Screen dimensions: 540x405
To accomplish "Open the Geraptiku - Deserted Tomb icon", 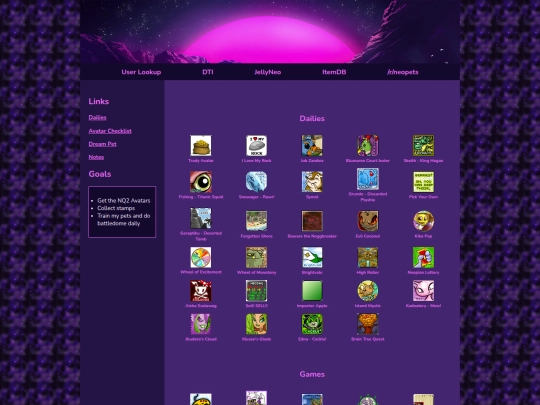I will coord(201,218).
